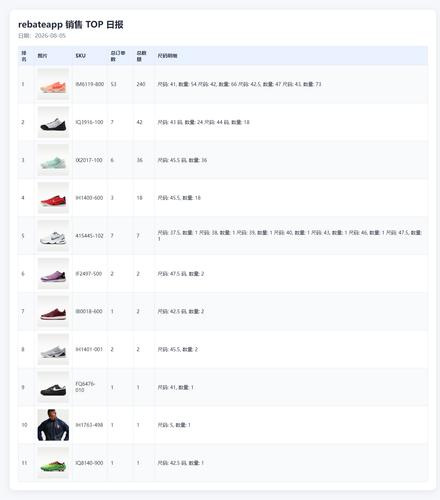Select SKU IB0018-600
Image resolution: width=440 pixels, height=500 pixels.
89,312
